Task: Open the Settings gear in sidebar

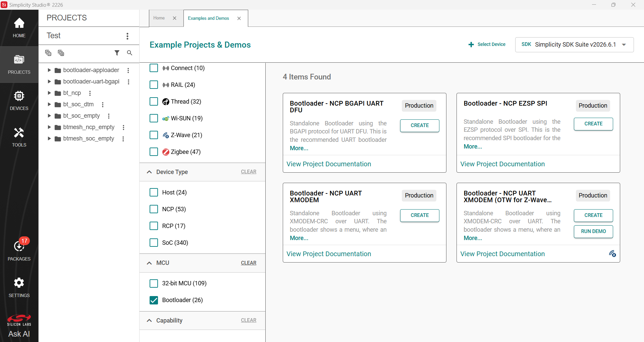Action: click(x=19, y=287)
